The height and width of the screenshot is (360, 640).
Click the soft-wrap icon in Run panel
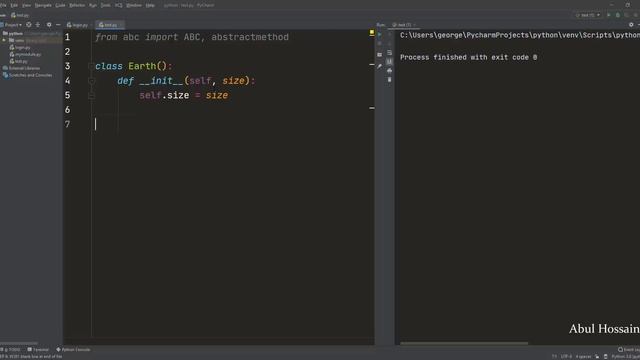pyautogui.click(x=389, y=53)
